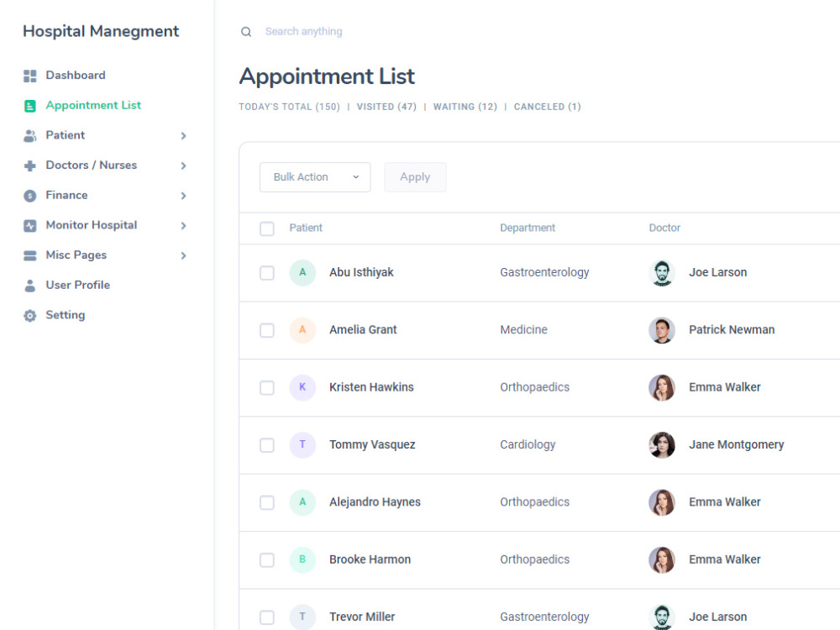
Task: Click the WAITING (12) filter link
Action: pos(465,107)
